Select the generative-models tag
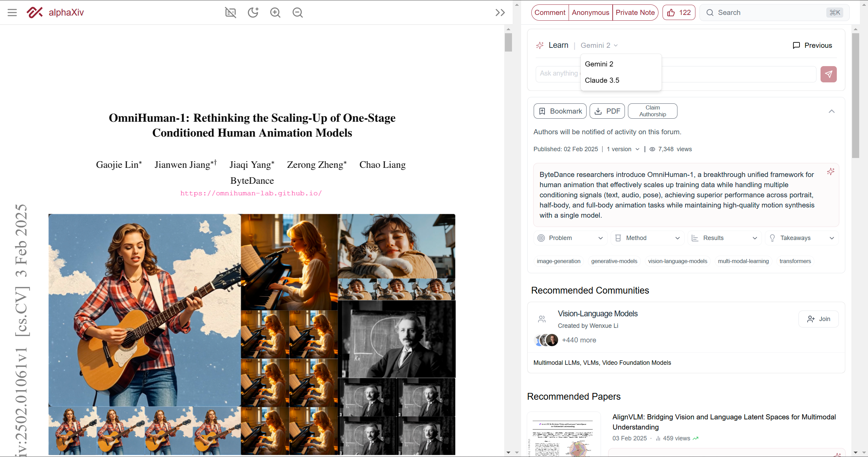Viewport: 868px width, 457px height. pyautogui.click(x=614, y=261)
